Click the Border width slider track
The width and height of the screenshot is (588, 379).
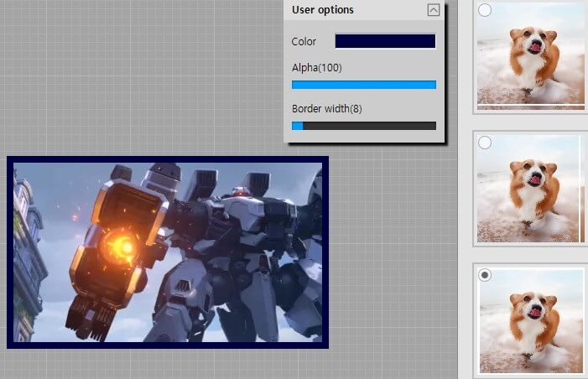(x=369, y=126)
